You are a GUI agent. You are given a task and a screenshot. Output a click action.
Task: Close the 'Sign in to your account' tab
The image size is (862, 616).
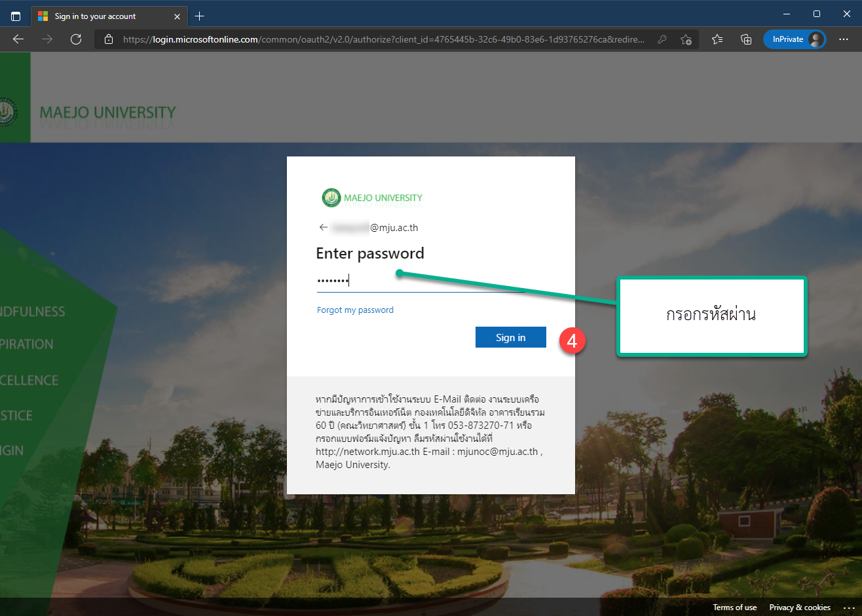coord(177,16)
